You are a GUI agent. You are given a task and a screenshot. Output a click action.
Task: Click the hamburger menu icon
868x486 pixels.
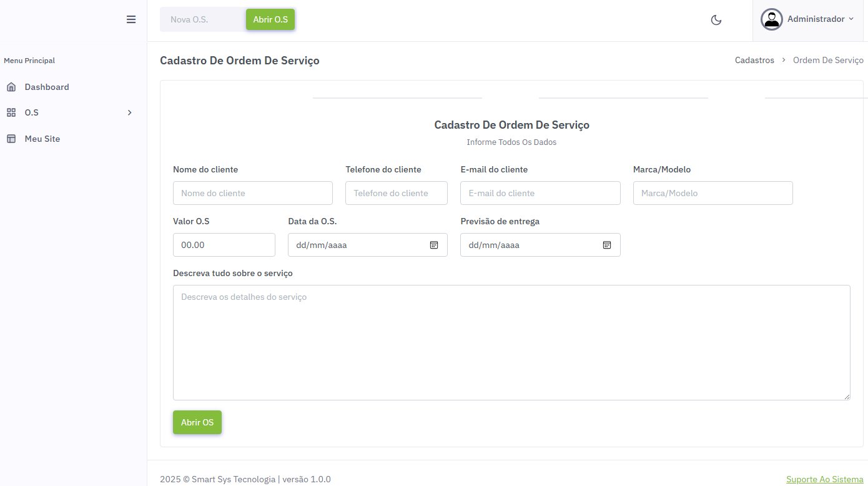tap(131, 19)
